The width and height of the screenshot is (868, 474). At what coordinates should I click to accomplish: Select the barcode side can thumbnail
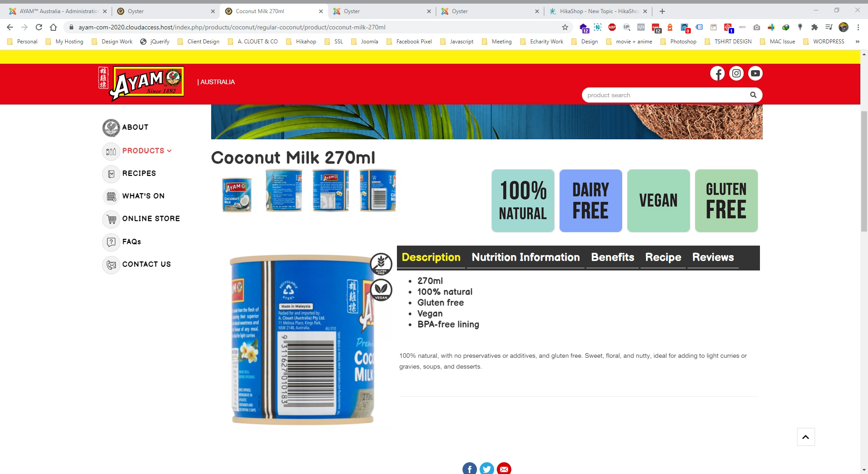377,190
